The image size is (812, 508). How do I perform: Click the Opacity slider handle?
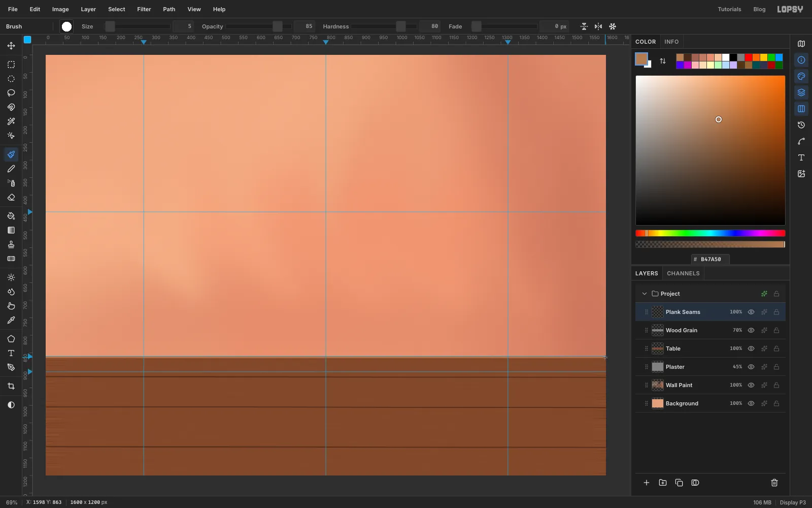[278, 26]
